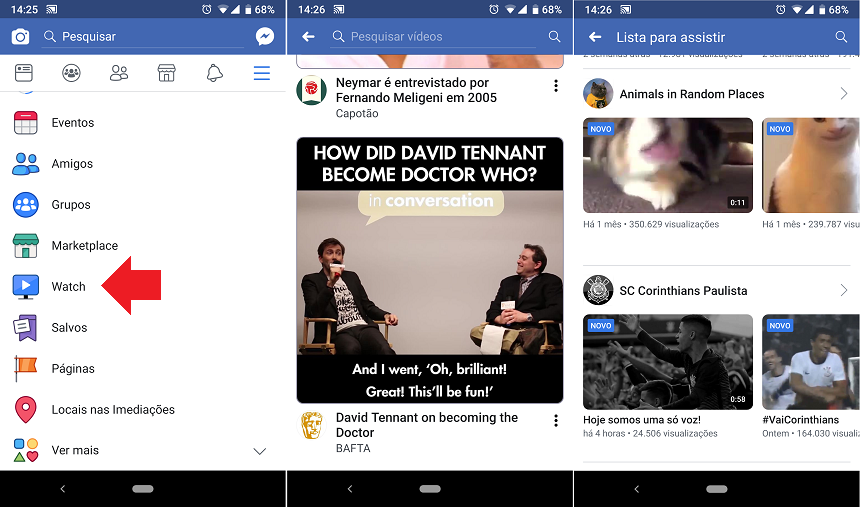Image resolution: width=860 pixels, height=507 pixels.
Task: Open Animals in Random Places page
Action: [x=692, y=94]
